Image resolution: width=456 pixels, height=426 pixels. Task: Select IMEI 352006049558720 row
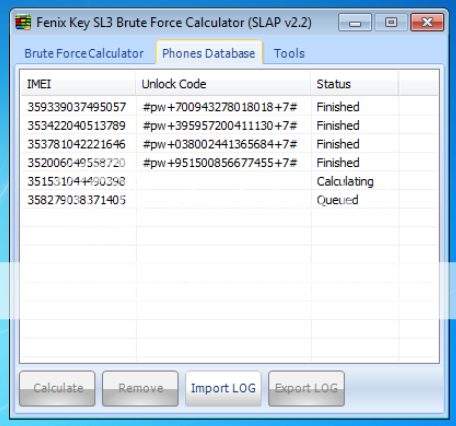pyautogui.click(x=229, y=163)
